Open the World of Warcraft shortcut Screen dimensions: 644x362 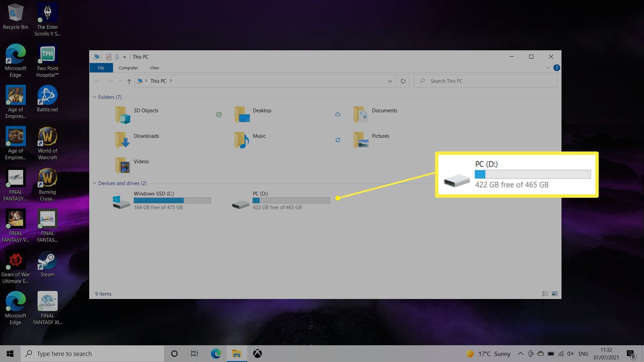coord(47,137)
